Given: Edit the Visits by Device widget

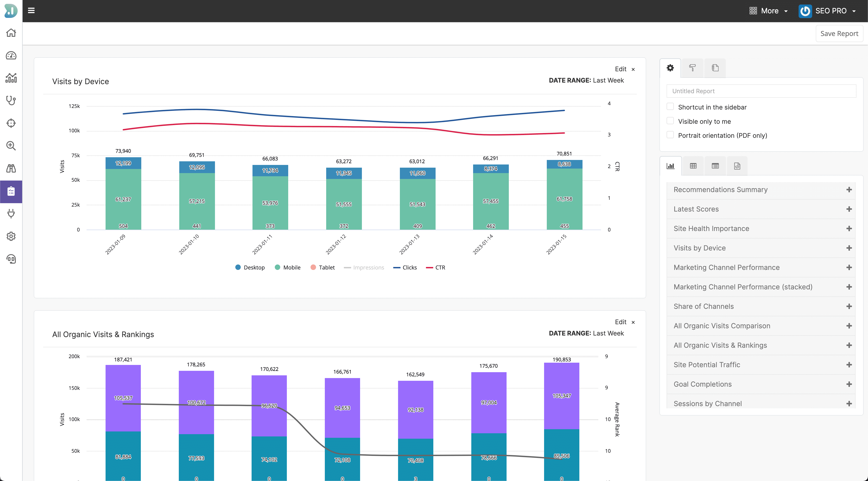Looking at the screenshot, I should [x=620, y=69].
